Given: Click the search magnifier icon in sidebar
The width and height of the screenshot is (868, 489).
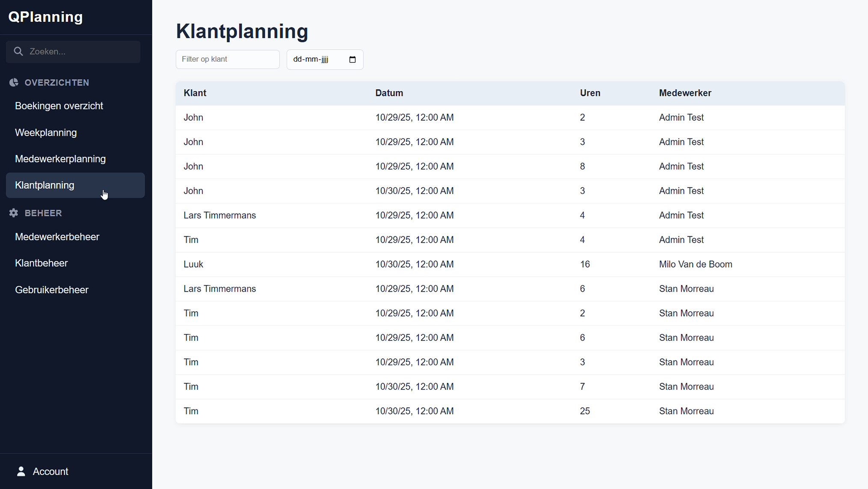Looking at the screenshot, I should tap(18, 51).
